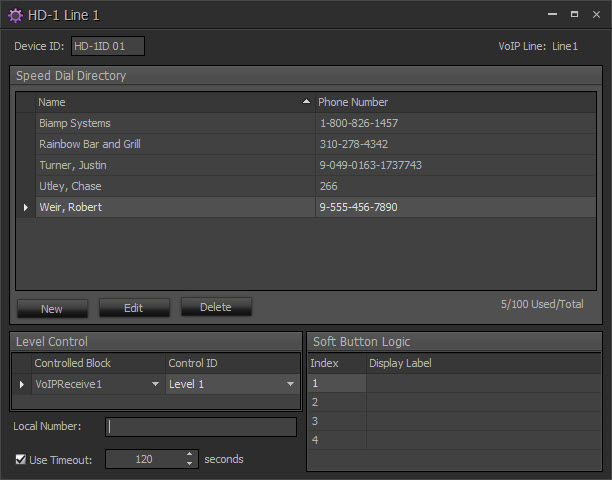Viewport: 612px width, 480px height.
Task: Maximize the HD-1 Line 1 window
Action: (574, 15)
